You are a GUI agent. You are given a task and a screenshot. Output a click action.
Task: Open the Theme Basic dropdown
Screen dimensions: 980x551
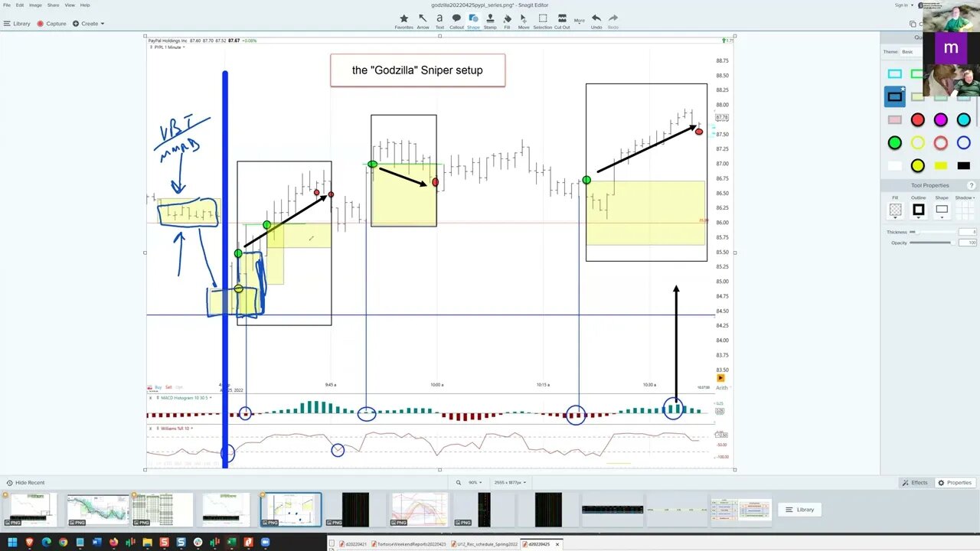911,51
